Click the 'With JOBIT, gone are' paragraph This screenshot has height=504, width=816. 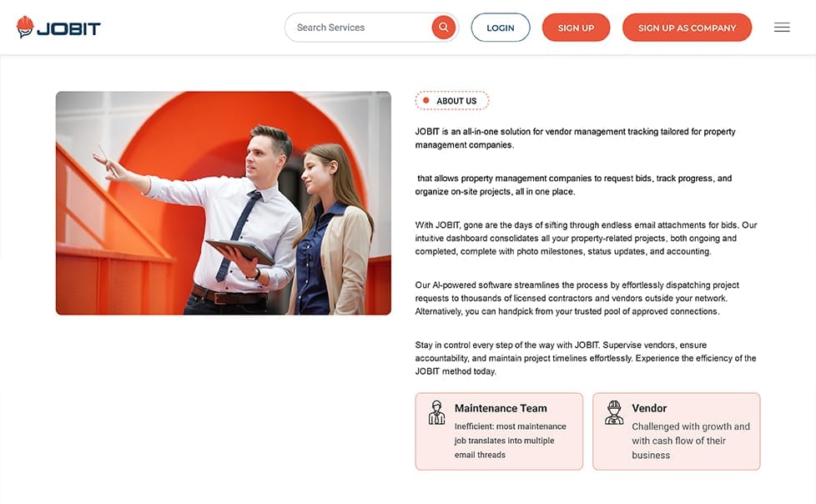click(586, 238)
